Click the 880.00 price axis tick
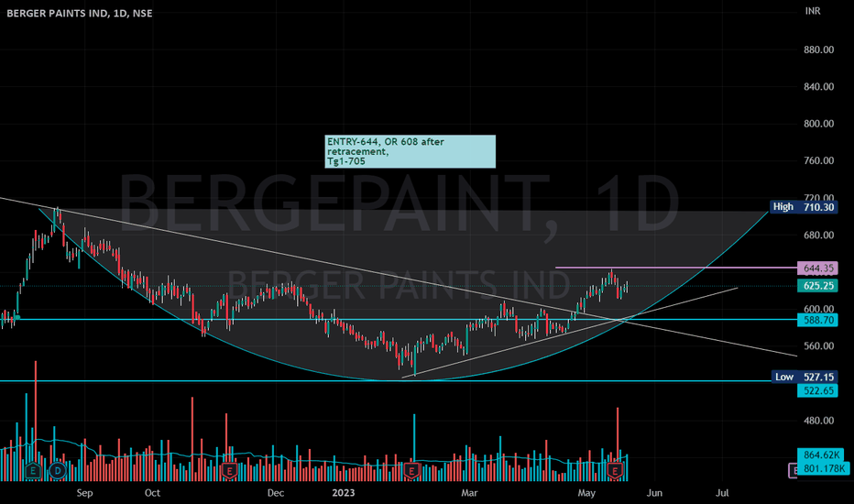This screenshot has height=504, width=854. [818, 49]
